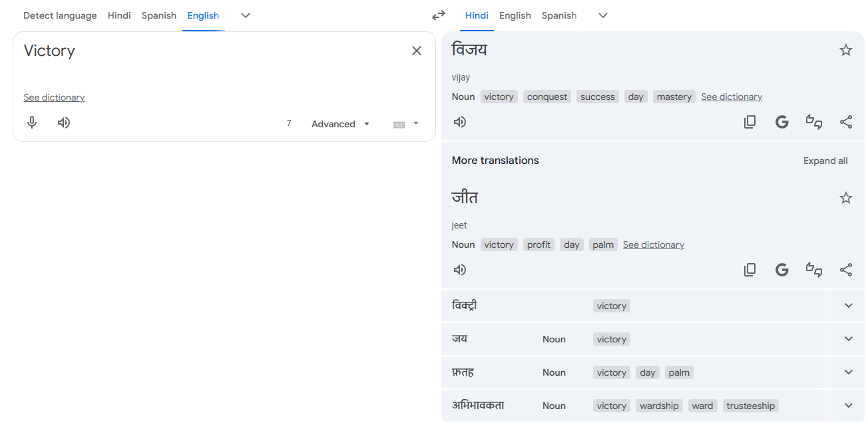
Task: Rate the जीत translation
Action: point(814,270)
